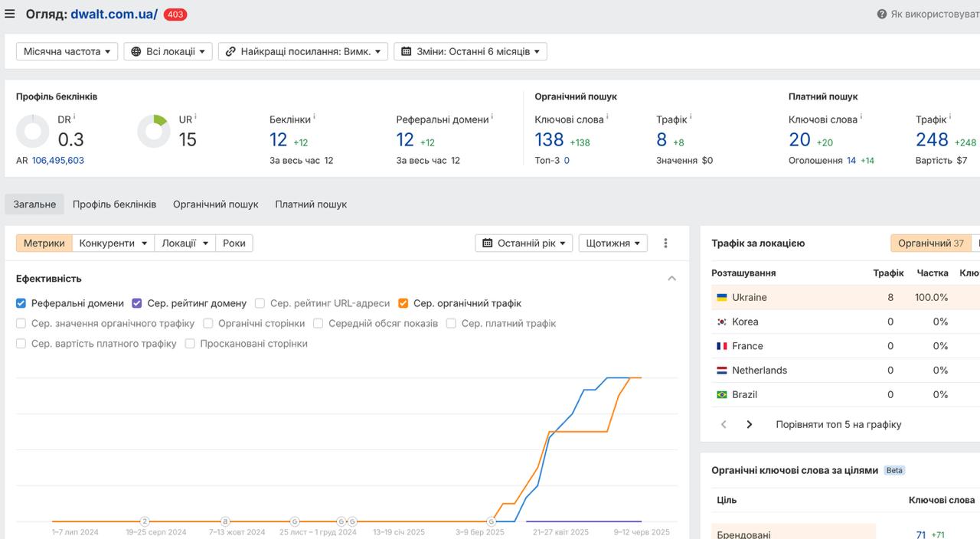This screenshot has width=980, height=539.
Task: Uncheck Сер. рейтинг домену checkbox
Action: coord(137,303)
